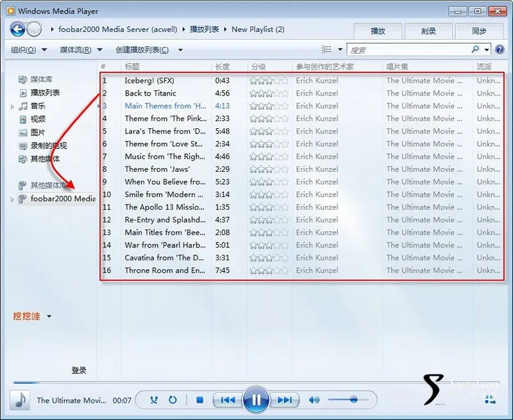Switch to the 播放 tab
The width and height of the screenshot is (513, 420).
378,31
